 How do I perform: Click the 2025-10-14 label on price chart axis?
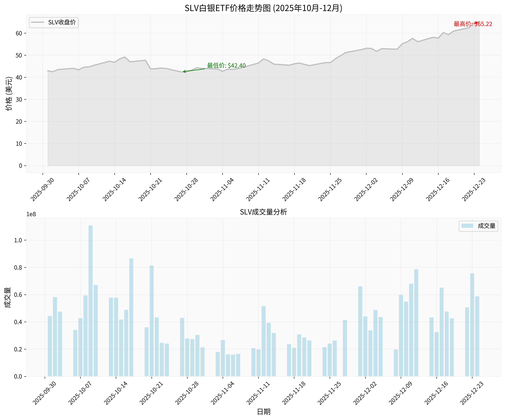pyautogui.click(x=114, y=190)
